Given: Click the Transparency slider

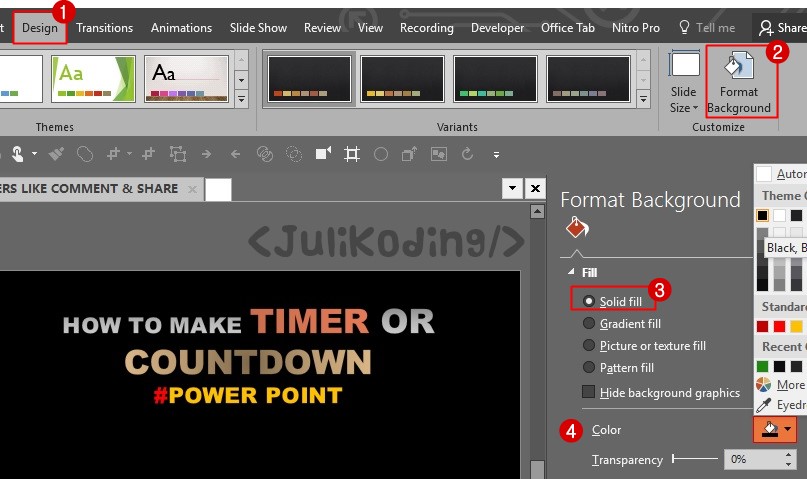Looking at the screenshot, I should click(x=695, y=458).
